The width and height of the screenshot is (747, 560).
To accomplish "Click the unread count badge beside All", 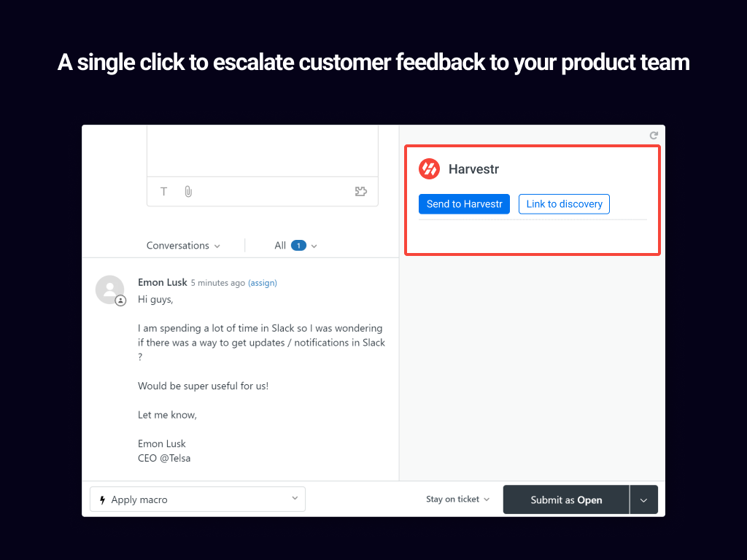I will coord(298,246).
